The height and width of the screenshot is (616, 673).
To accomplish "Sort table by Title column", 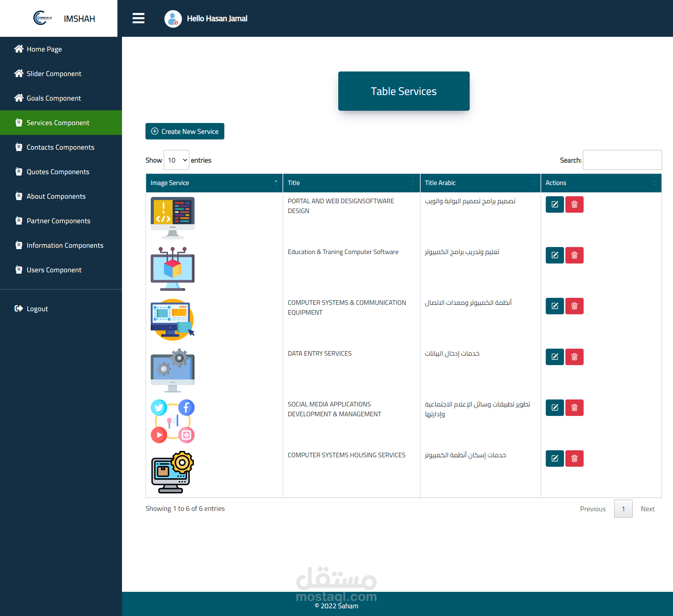I will pos(351,183).
